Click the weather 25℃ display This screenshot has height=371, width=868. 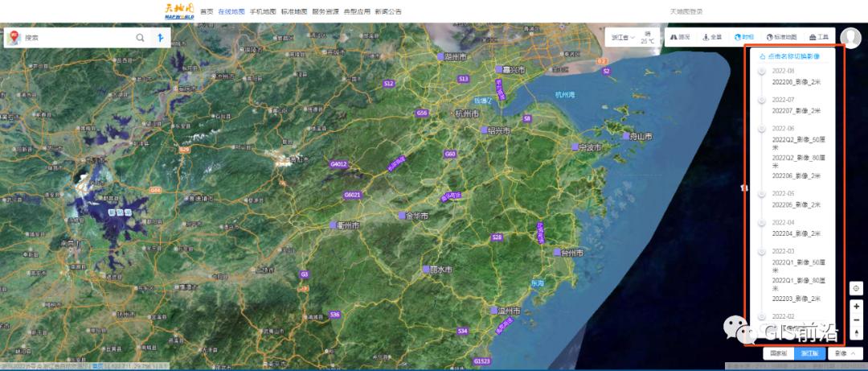pyautogui.click(x=647, y=38)
